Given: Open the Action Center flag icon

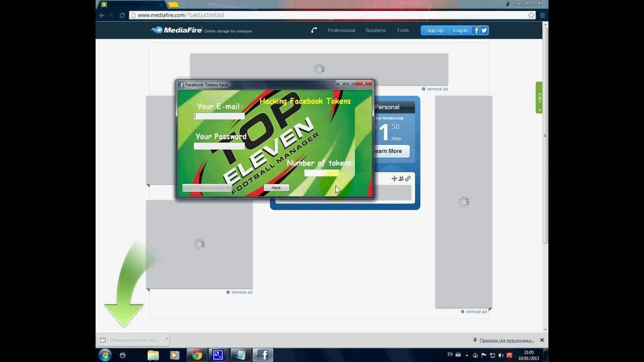Looking at the screenshot, I should click(x=484, y=355).
